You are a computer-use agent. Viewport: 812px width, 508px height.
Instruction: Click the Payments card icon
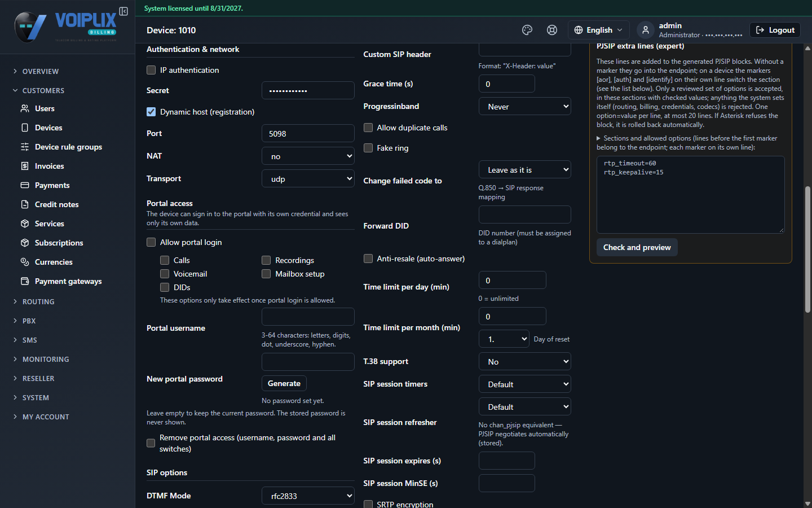point(25,185)
